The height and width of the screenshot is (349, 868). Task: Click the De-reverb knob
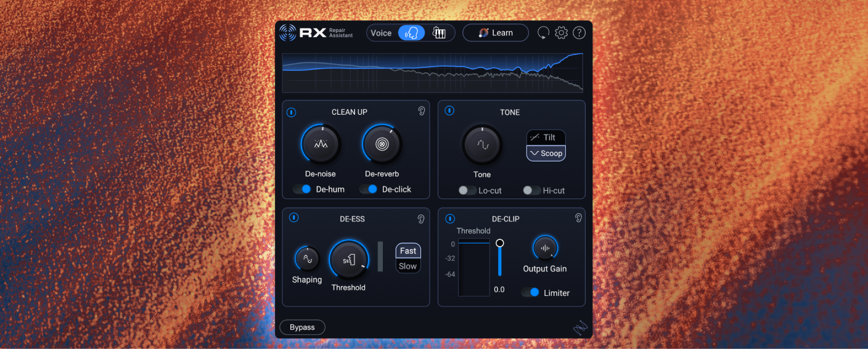click(382, 144)
